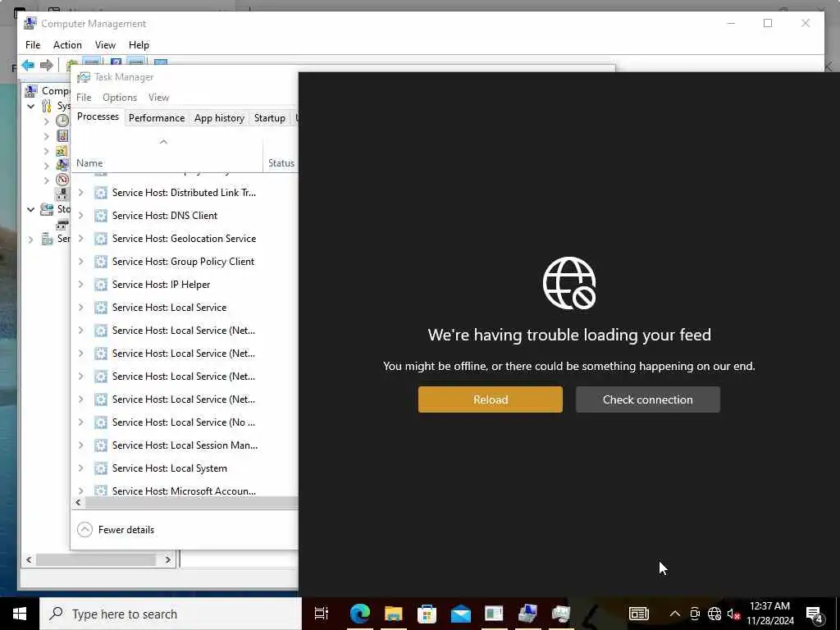Toggle the News and interests taskbar icon
Viewport: 840px width, 630px height.
tap(639, 614)
